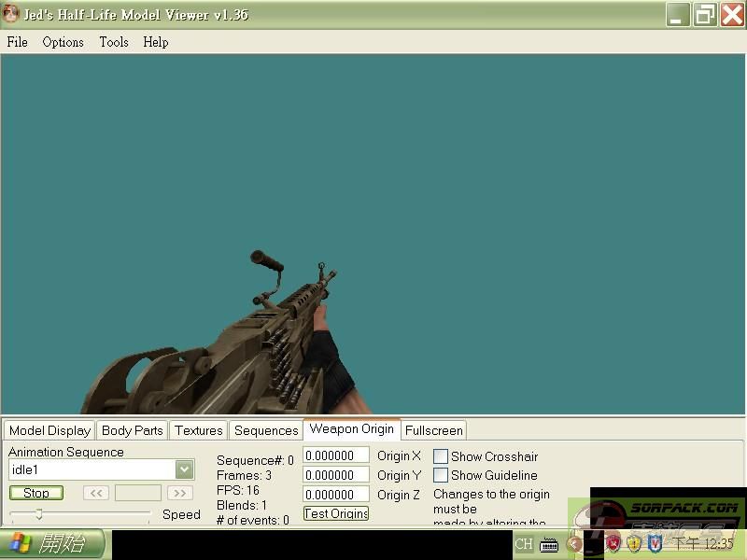Click the "Origin Z" label
This screenshot has width=747, height=560.
point(399,495)
